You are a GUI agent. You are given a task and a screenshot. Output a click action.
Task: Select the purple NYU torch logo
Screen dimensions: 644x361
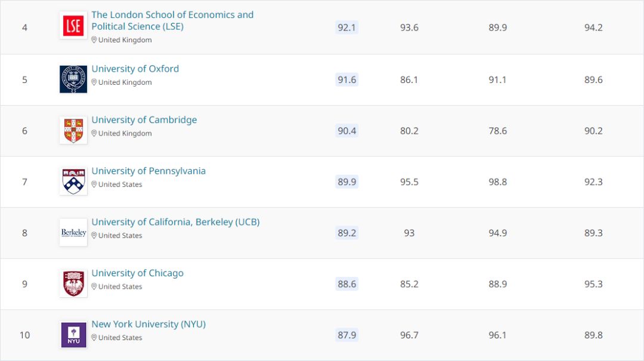pos(73,335)
